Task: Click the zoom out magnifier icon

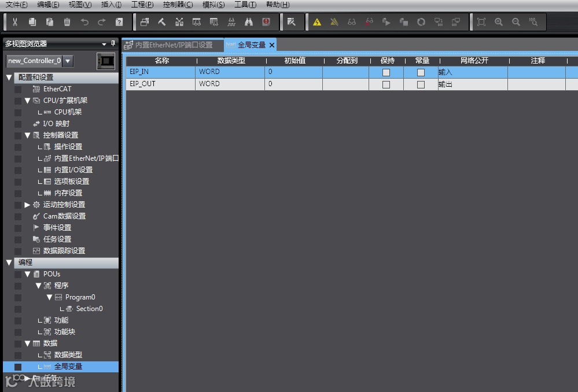Action: pos(516,22)
